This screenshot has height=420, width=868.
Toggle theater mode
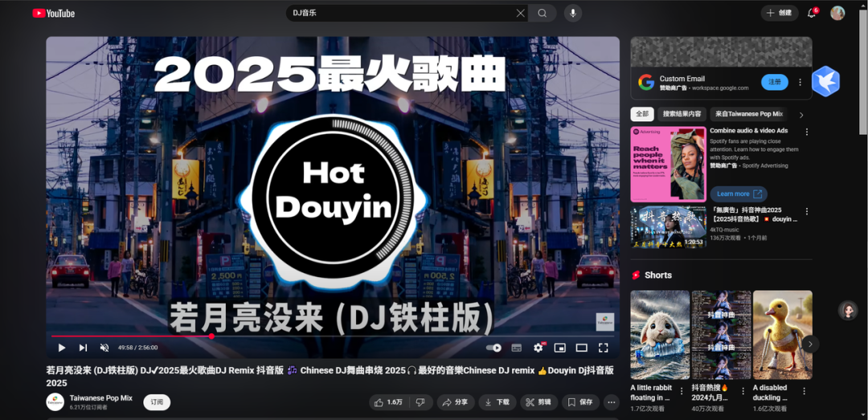click(x=581, y=348)
